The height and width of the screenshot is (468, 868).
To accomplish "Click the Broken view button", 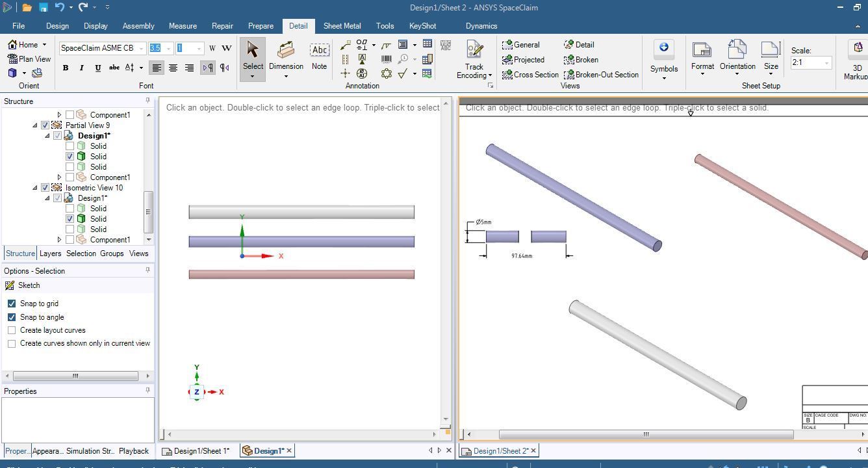I will pos(581,60).
